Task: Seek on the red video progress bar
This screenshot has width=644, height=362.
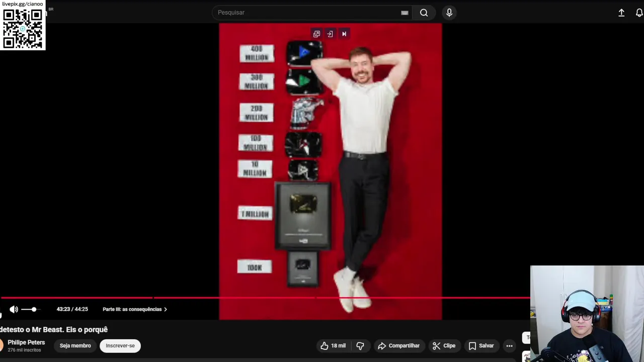Action: (x=265, y=298)
